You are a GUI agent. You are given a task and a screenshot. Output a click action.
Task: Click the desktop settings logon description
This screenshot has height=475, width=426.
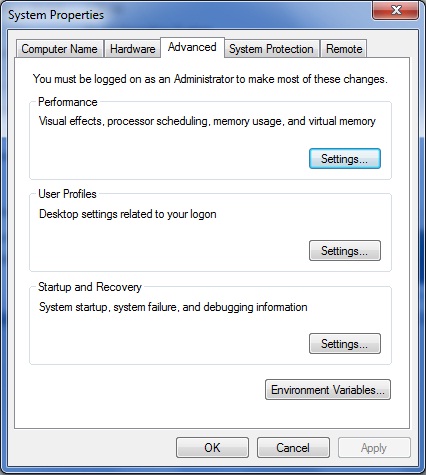pyautogui.click(x=128, y=214)
